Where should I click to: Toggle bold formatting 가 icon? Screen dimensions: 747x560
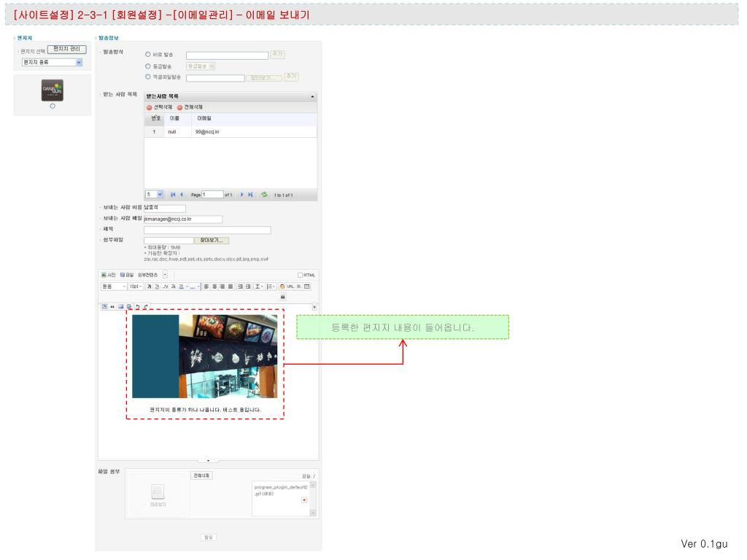[x=149, y=286]
